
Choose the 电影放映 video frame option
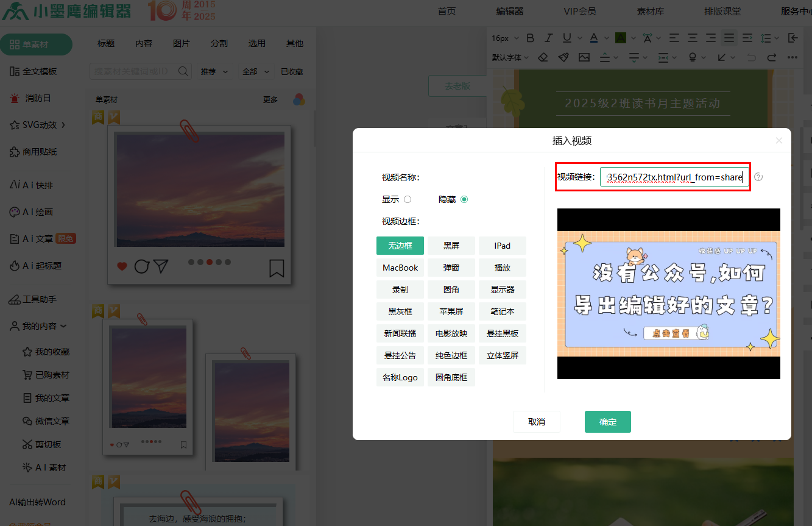(451, 333)
